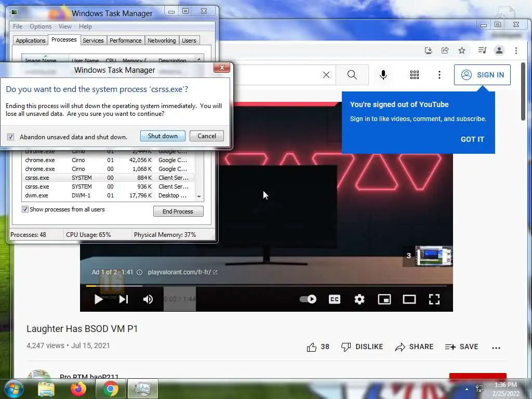Open the View menu in Task Manager

pos(65,26)
